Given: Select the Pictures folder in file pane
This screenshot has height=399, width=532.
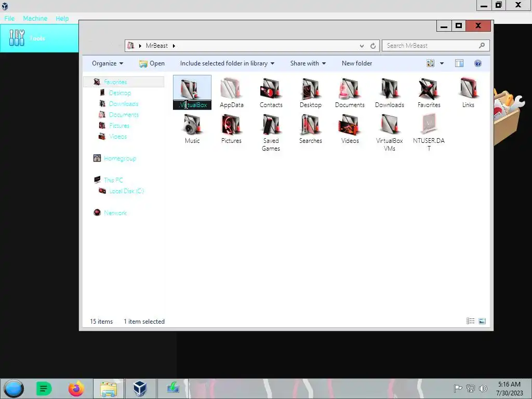Looking at the screenshot, I should [x=231, y=129].
